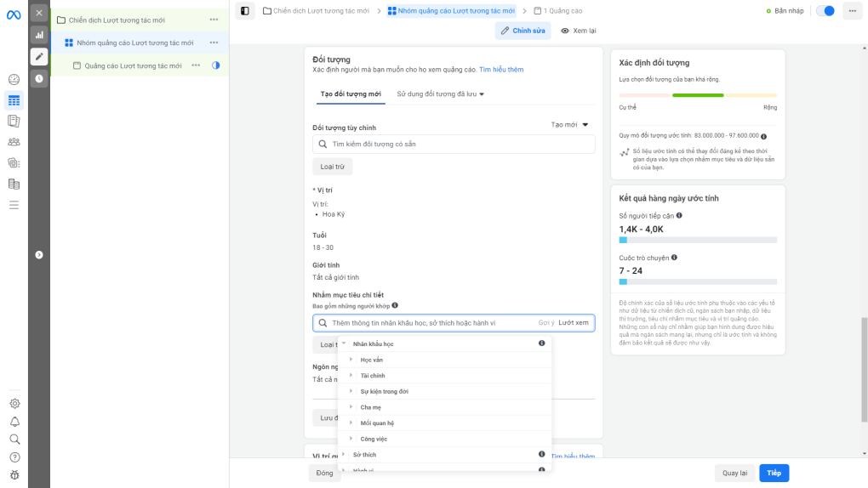The image size is (868, 488).
Task: Click info icon next to Cuộc trò chuyện
Action: pyautogui.click(x=674, y=258)
